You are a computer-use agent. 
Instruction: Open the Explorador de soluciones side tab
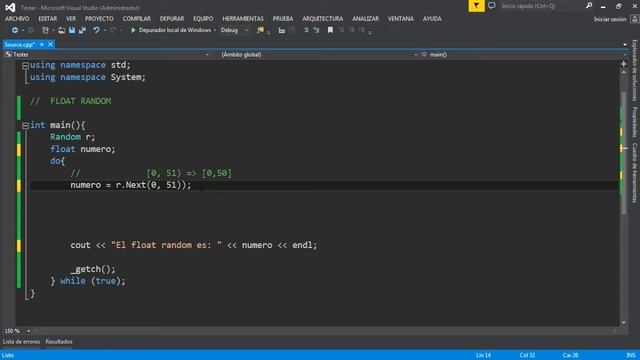[x=635, y=70]
